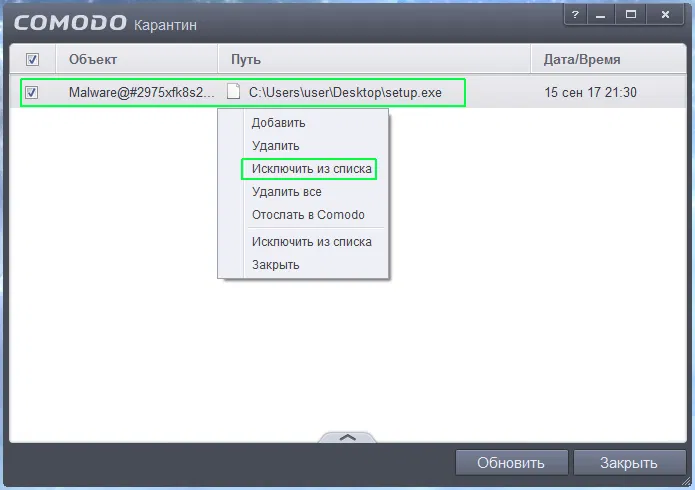Screen dimensions: 695x490
Task: Choose Удалить from the context menu
Action: (275, 146)
